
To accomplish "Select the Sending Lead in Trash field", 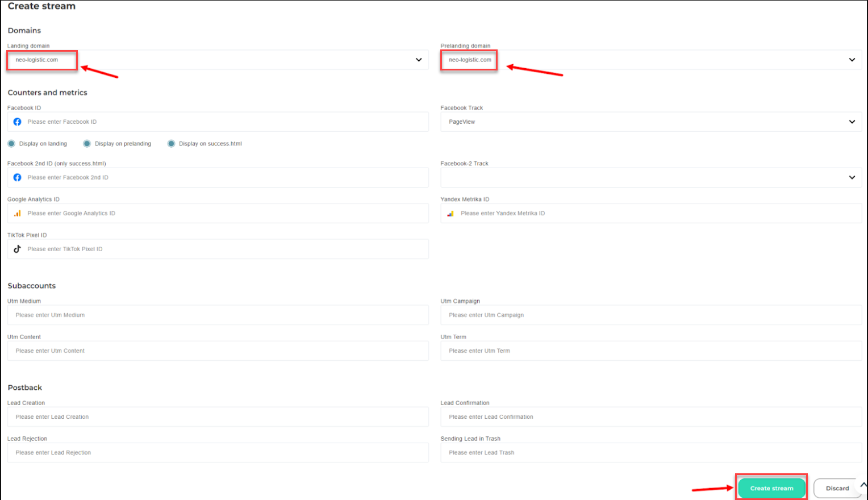I will pyautogui.click(x=651, y=452).
